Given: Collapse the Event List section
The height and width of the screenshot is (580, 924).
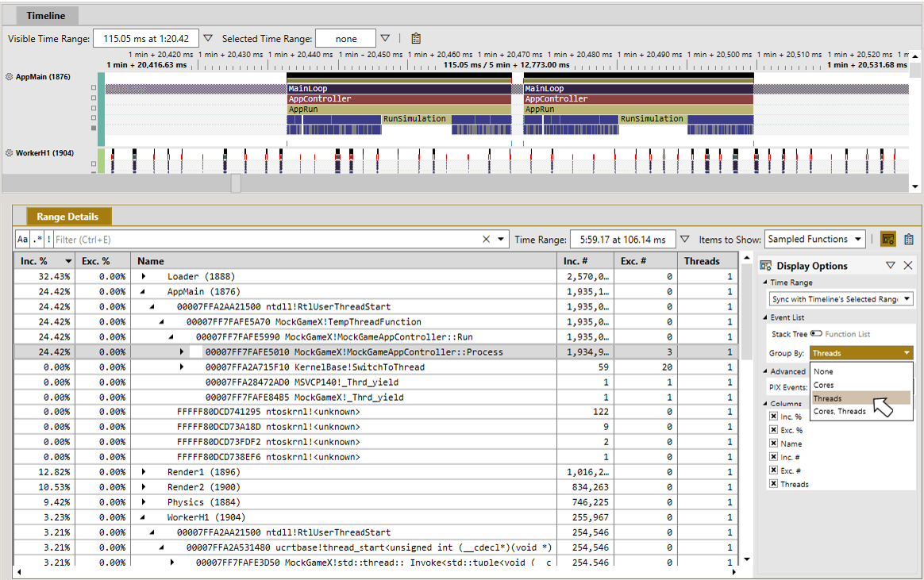Looking at the screenshot, I should (x=765, y=317).
